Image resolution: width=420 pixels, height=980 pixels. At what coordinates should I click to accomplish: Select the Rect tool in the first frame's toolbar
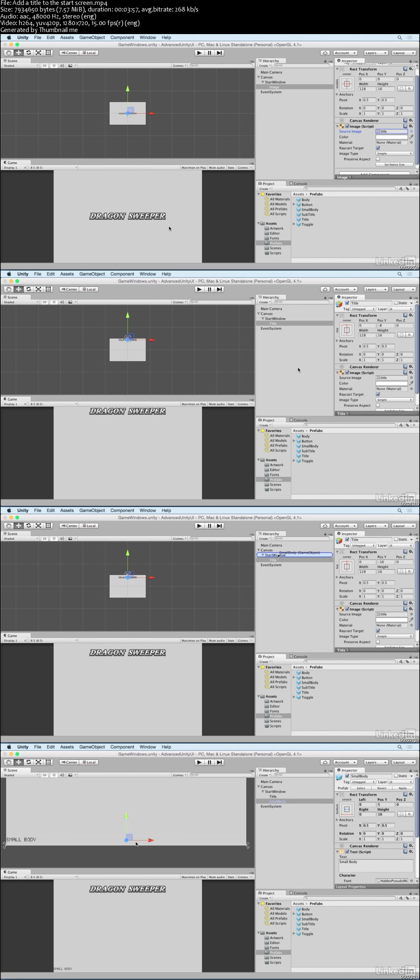48,53
